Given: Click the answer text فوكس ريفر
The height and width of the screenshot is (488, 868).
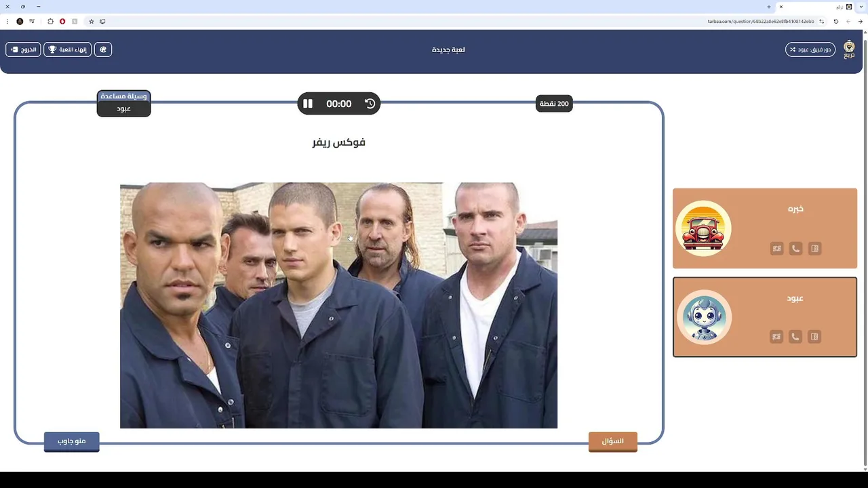Looking at the screenshot, I should click(x=338, y=142).
